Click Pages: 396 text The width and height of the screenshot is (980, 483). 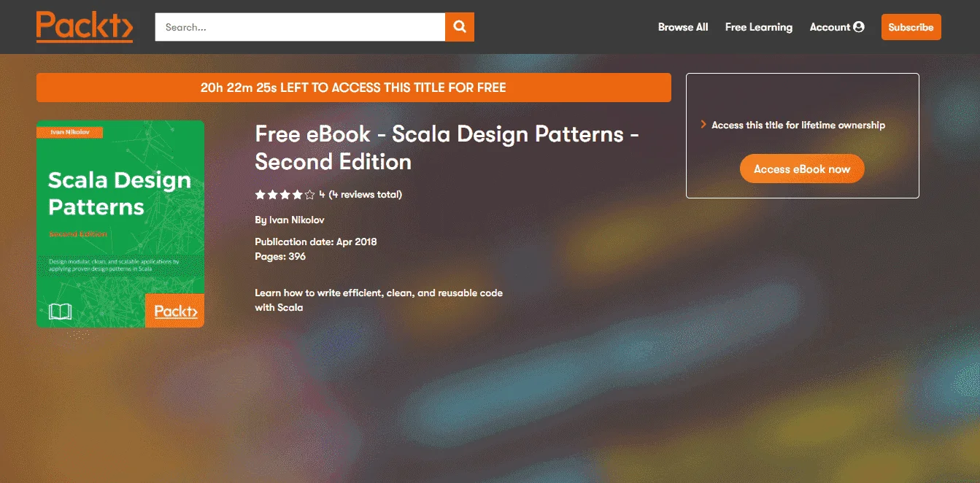pos(280,256)
